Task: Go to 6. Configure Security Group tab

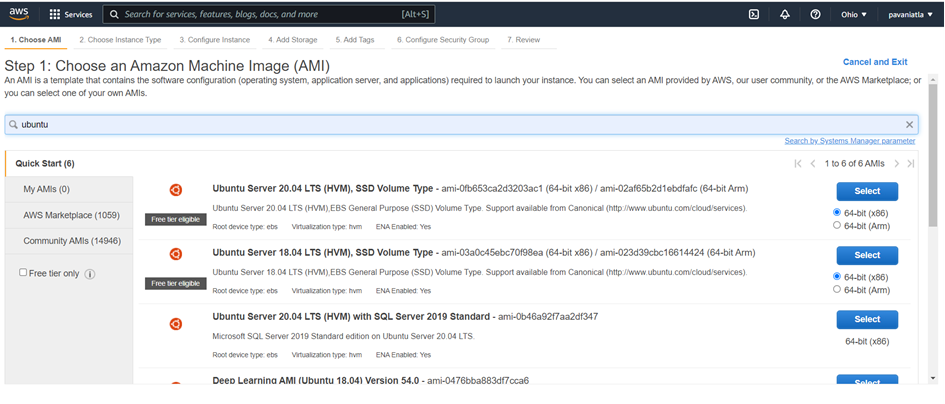Action: (x=443, y=40)
